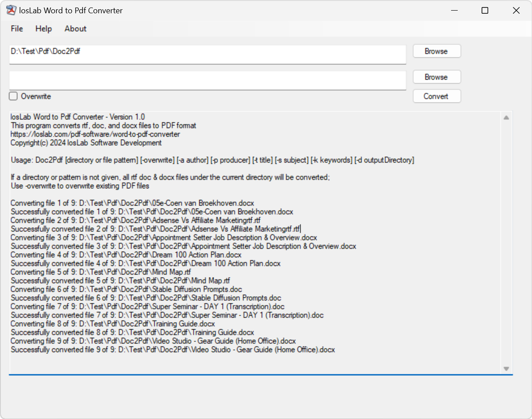Viewport: 532px width, 419px height.
Task: Click Browse next to D:\Test\Pdf\Doc2Pdf field
Action: coord(436,51)
